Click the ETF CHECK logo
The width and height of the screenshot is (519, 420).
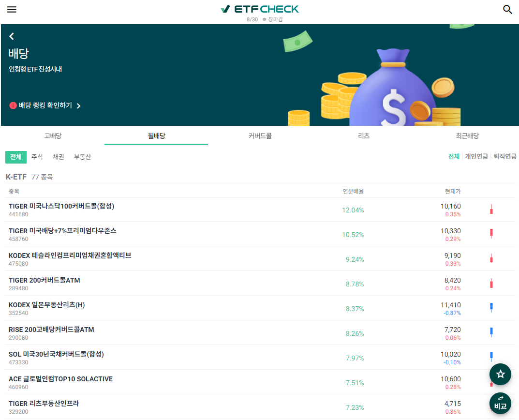coord(259,9)
